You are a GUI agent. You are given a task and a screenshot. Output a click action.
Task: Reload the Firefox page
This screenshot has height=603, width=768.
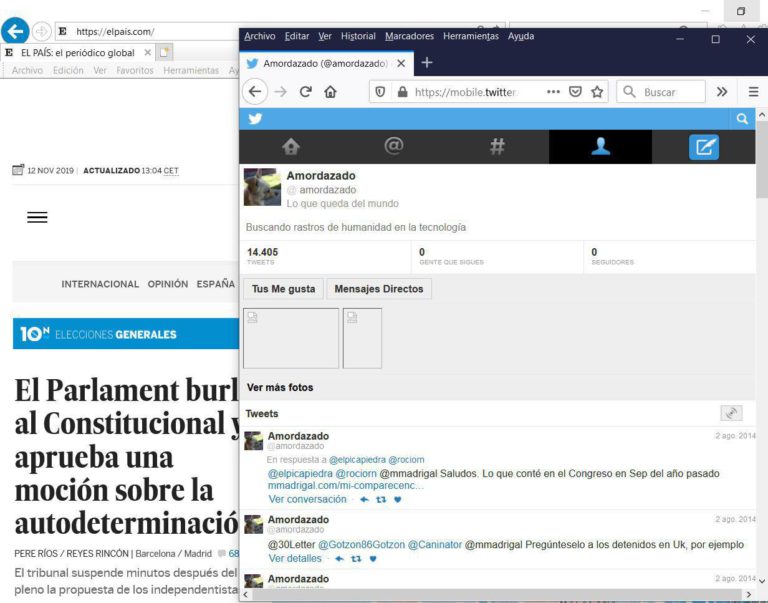(x=306, y=92)
